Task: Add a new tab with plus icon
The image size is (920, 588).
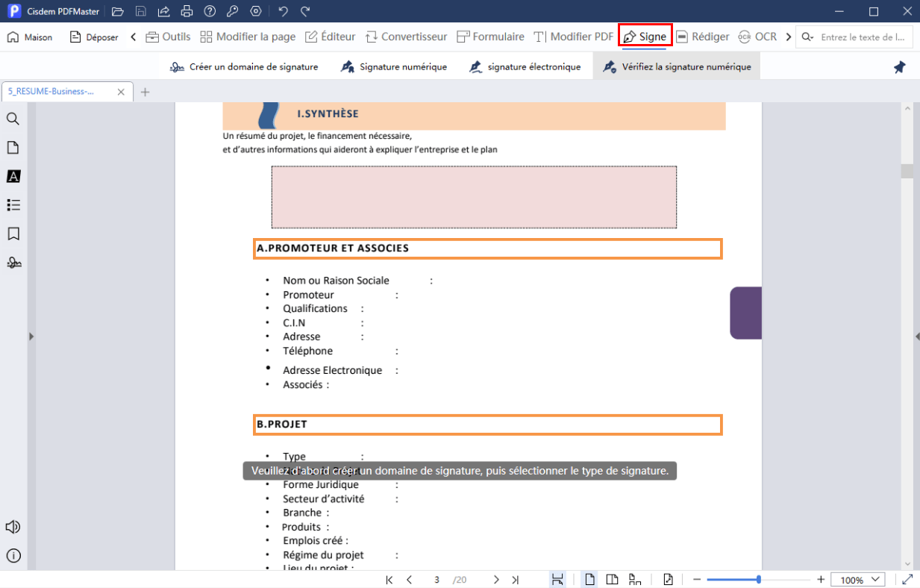Action: 145,92
